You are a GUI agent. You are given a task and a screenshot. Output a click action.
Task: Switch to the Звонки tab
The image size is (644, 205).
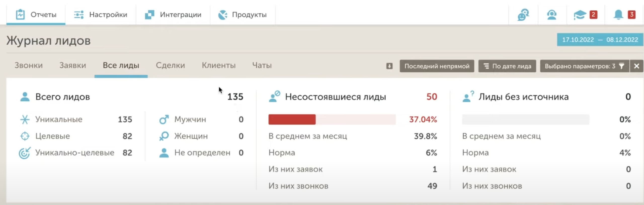coord(29,65)
